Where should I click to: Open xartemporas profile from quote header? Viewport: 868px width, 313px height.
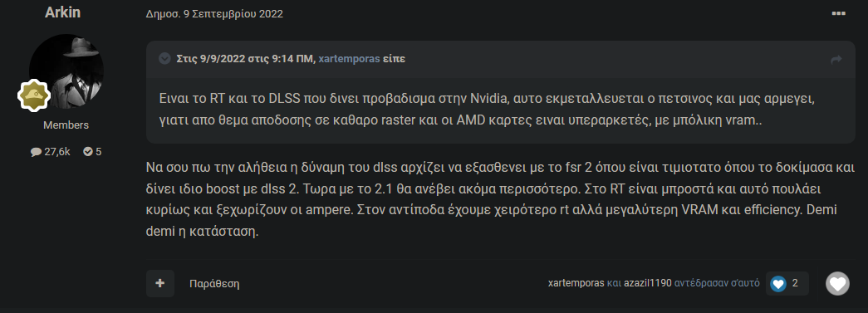click(350, 59)
